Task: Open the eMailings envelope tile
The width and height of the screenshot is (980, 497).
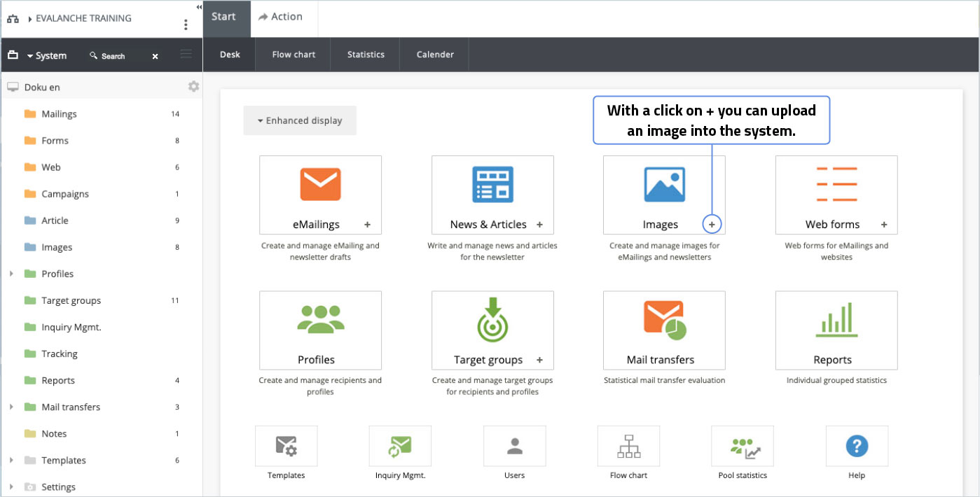Action: pyautogui.click(x=320, y=185)
